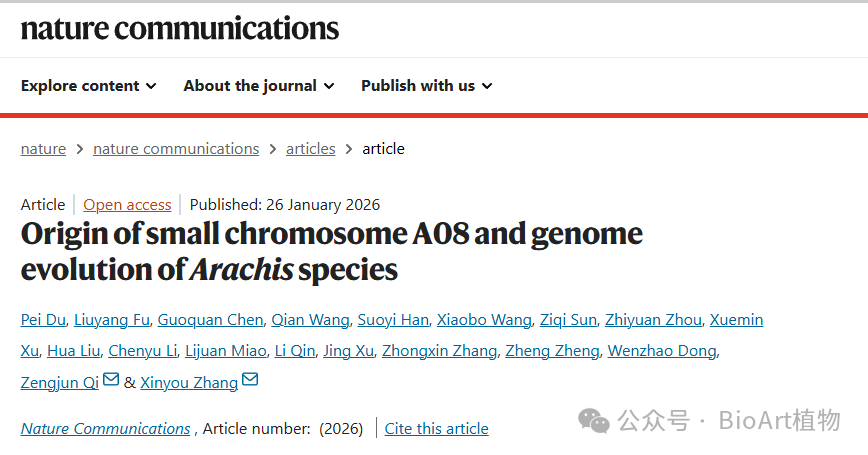Image resolution: width=868 pixels, height=455 pixels.
Task: Select author Liuyang Fu
Action: [x=111, y=320]
